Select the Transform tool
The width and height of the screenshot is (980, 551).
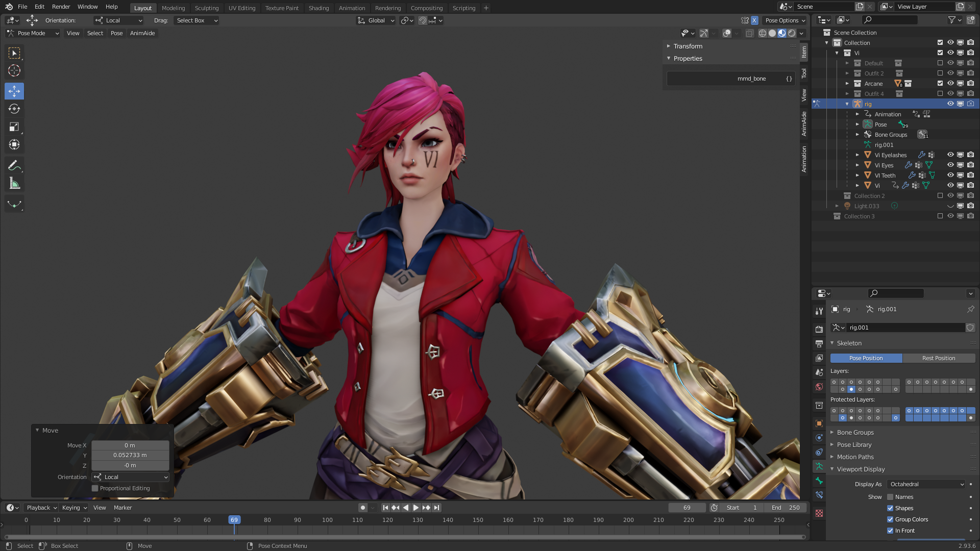(x=14, y=145)
